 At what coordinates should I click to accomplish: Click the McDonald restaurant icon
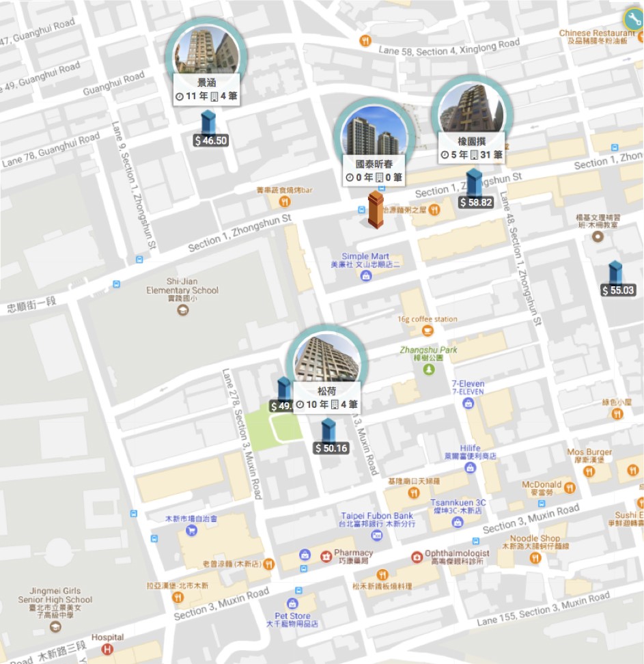(x=570, y=488)
